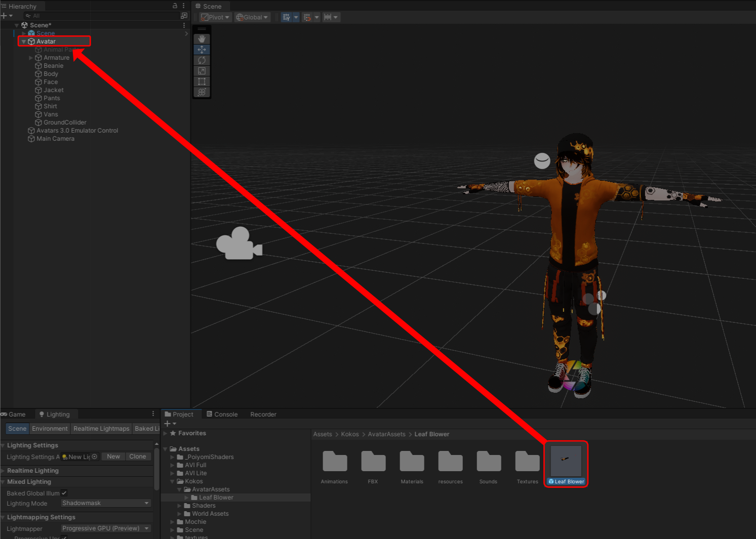
Task: Select the combined Transform tool
Action: [202, 92]
